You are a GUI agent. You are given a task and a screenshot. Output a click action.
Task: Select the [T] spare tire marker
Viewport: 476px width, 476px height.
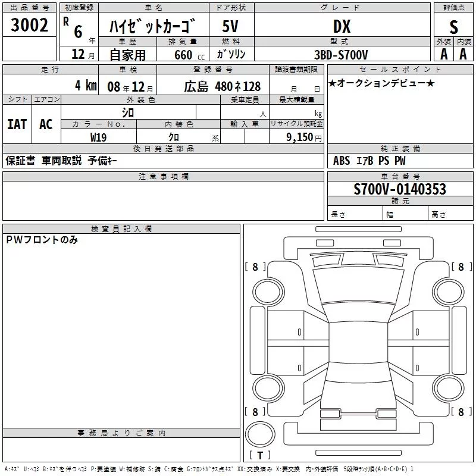point(260,455)
